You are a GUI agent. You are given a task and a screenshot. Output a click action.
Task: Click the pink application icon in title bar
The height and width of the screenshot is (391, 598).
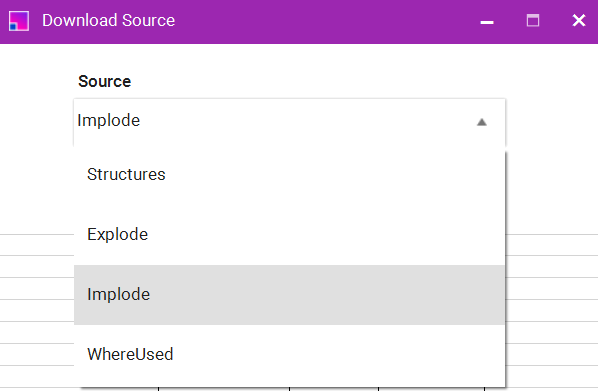click(x=19, y=21)
